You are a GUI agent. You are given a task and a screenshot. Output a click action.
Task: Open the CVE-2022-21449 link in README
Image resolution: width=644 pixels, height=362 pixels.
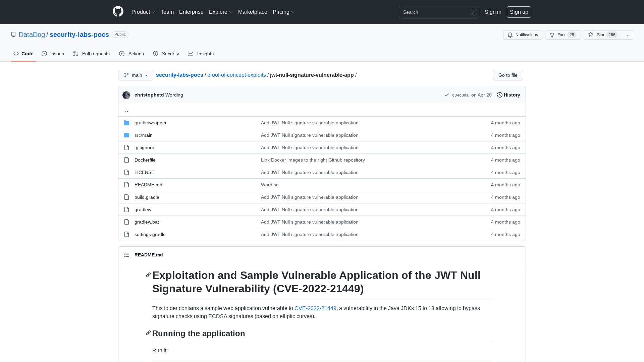pos(315,308)
